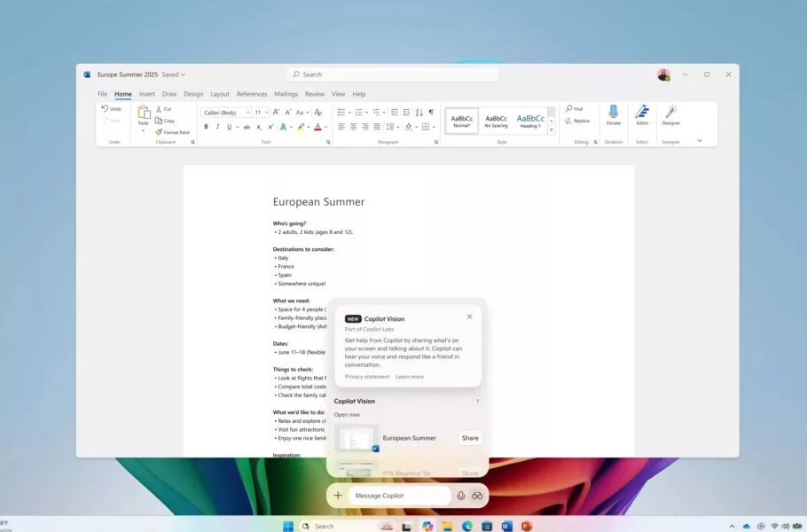Toggle subscript formatting
The height and width of the screenshot is (532, 807).
coord(259,126)
